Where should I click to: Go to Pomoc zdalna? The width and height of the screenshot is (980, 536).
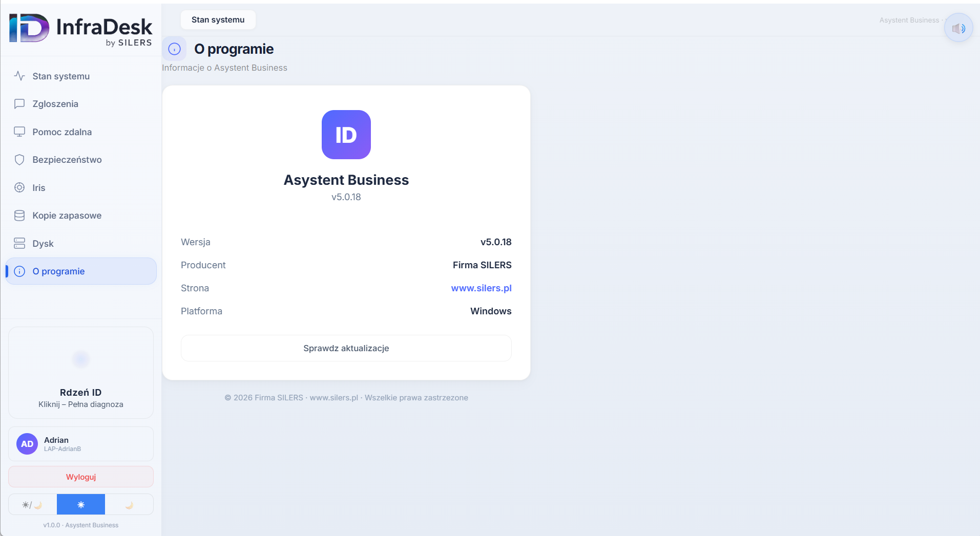click(81, 132)
